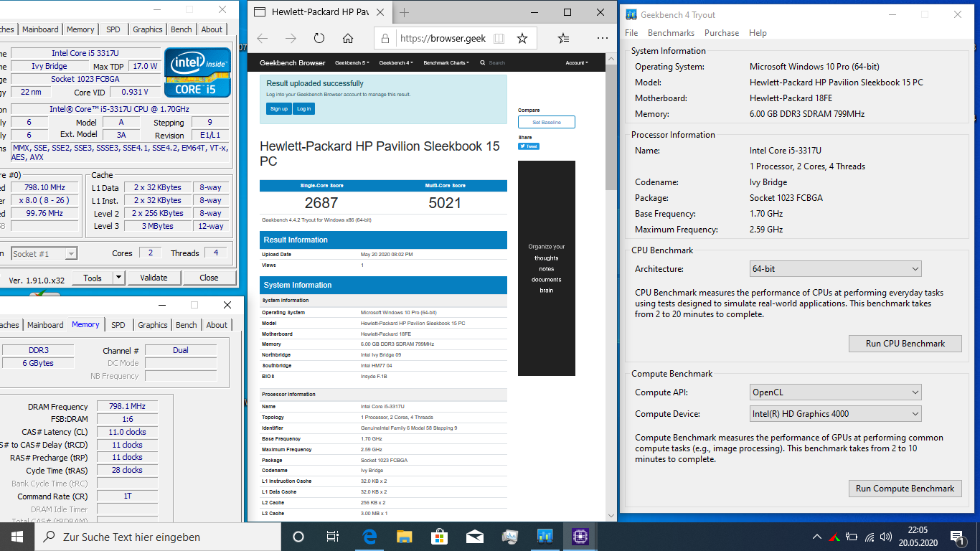Screen dimensions: 980x551
Task: Open the CPU-Z Tools dropdown arrow
Action: click(119, 278)
